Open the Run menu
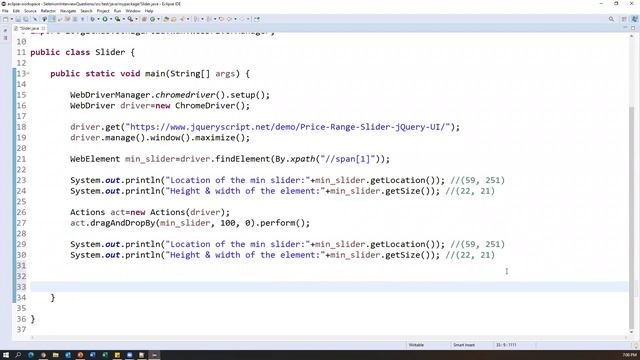Image resolution: width=640 pixels, height=360 pixels. (x=118, y=11)
